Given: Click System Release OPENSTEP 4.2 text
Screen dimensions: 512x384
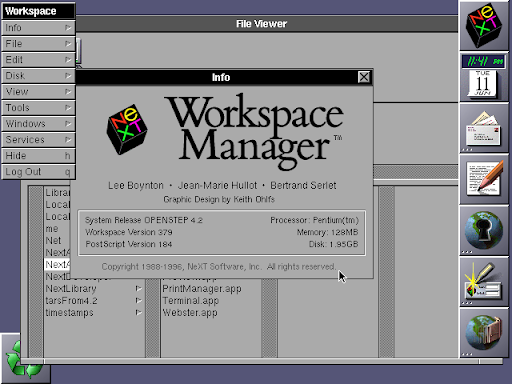Looking at the screenshot, I should point(144,220).
